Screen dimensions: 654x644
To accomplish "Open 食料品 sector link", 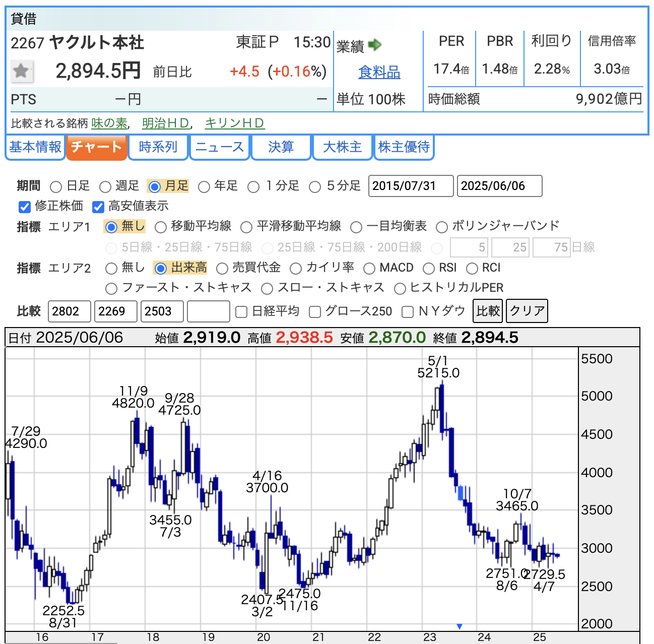I will click(x=379, y=73).
